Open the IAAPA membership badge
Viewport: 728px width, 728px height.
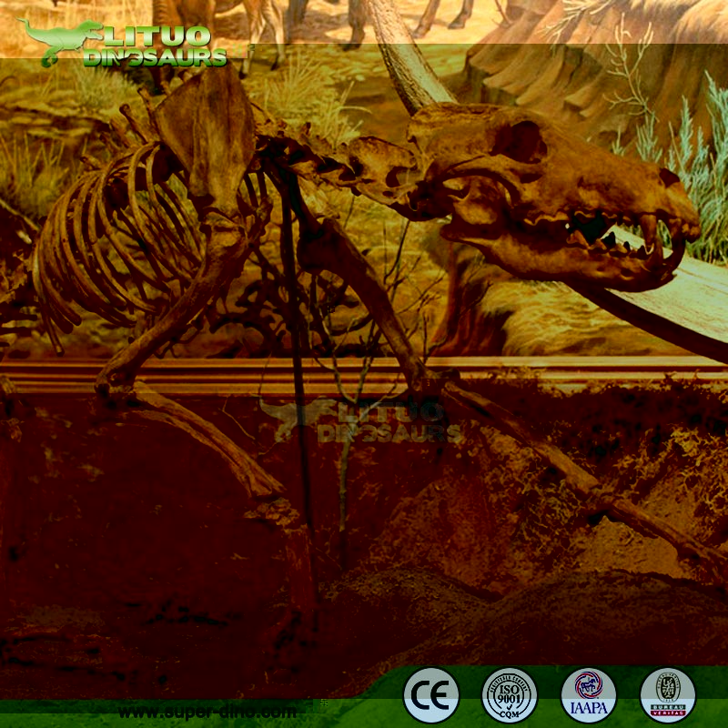pyautogui.click(x=588, y=695)
